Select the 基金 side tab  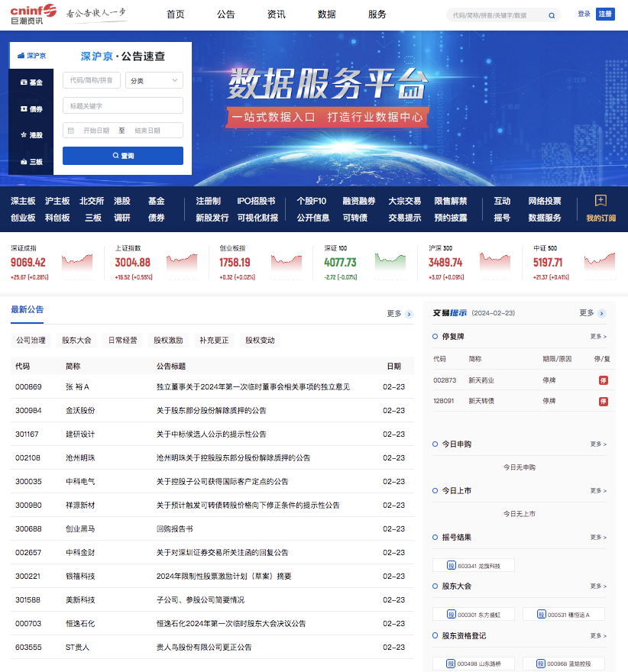tap(31, 82)
